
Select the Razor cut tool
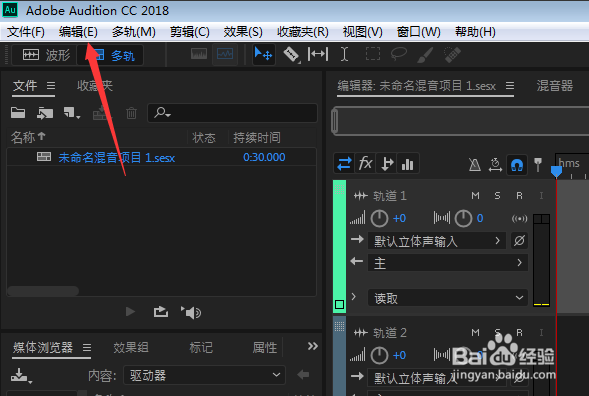point(291,54)
